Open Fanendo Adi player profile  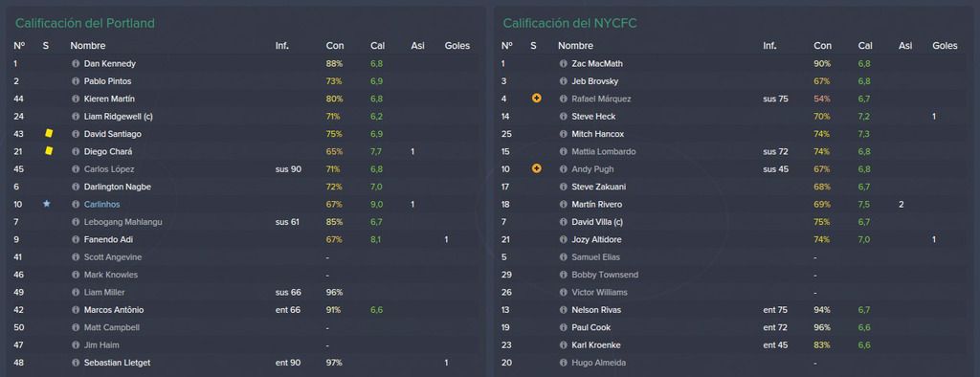pyautogui.click(x=108, y=239)
